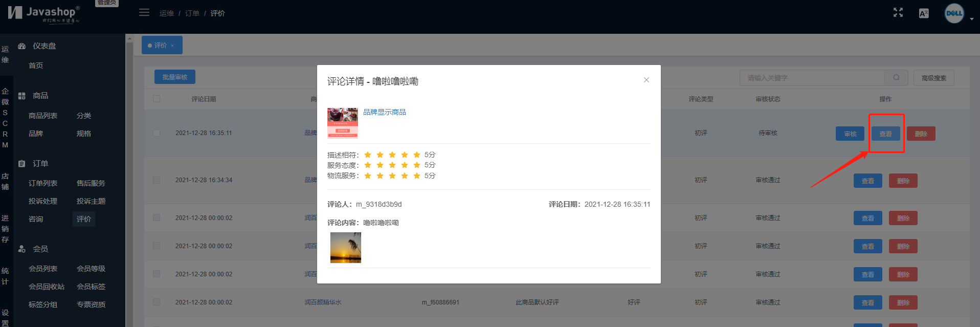Toggle the select-all checkbox in table header
Screen dimensions: 980x327
point(157,99)
